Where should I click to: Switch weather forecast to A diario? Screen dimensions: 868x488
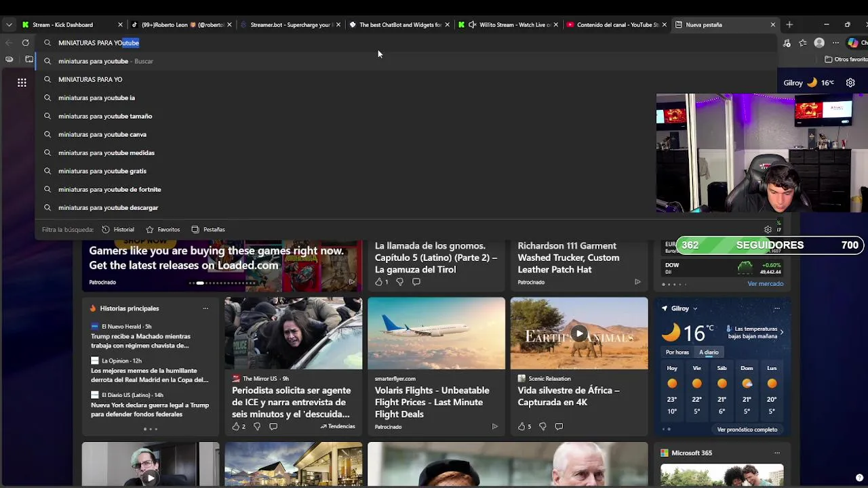click(x=709, y=352)
